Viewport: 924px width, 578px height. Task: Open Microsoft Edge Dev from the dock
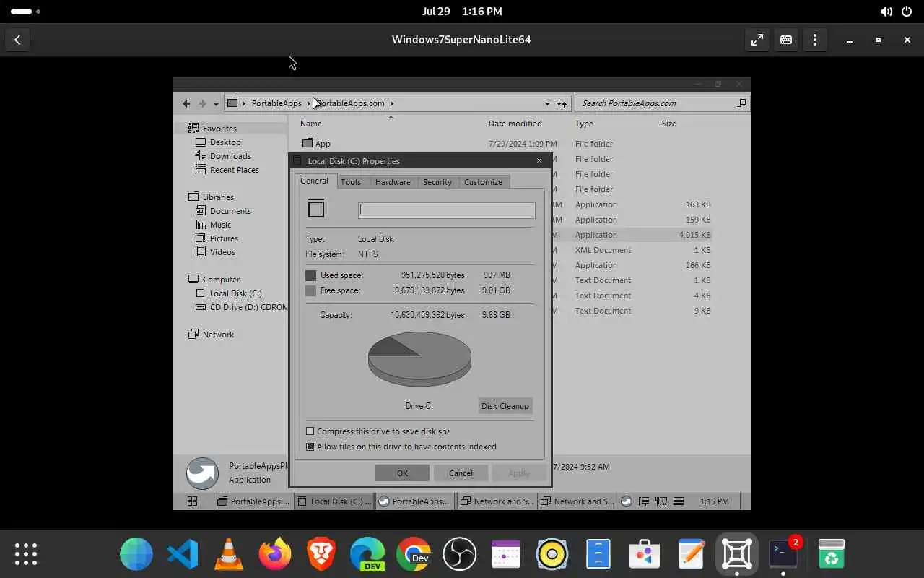[x=367, y=555]
